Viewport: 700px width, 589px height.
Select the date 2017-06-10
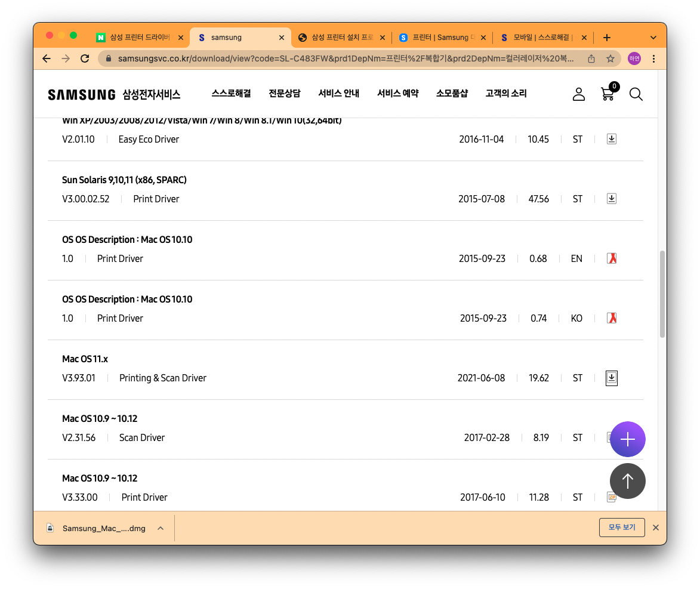pyautogui.click(x=483, y=497)
